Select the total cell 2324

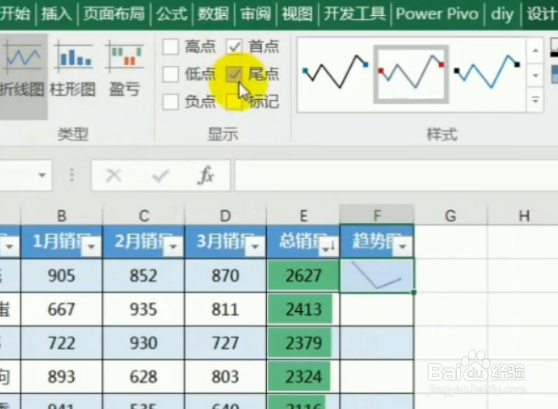(x=303, y=377)
